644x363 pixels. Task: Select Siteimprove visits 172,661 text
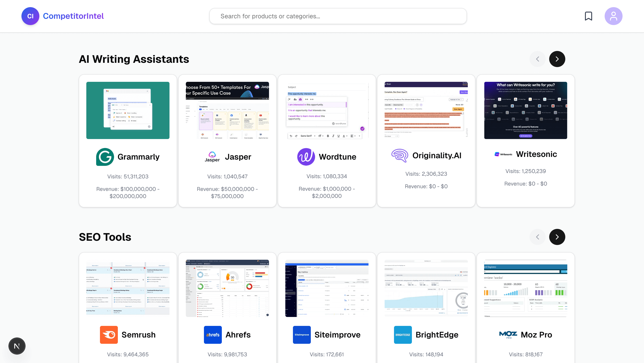327,355
